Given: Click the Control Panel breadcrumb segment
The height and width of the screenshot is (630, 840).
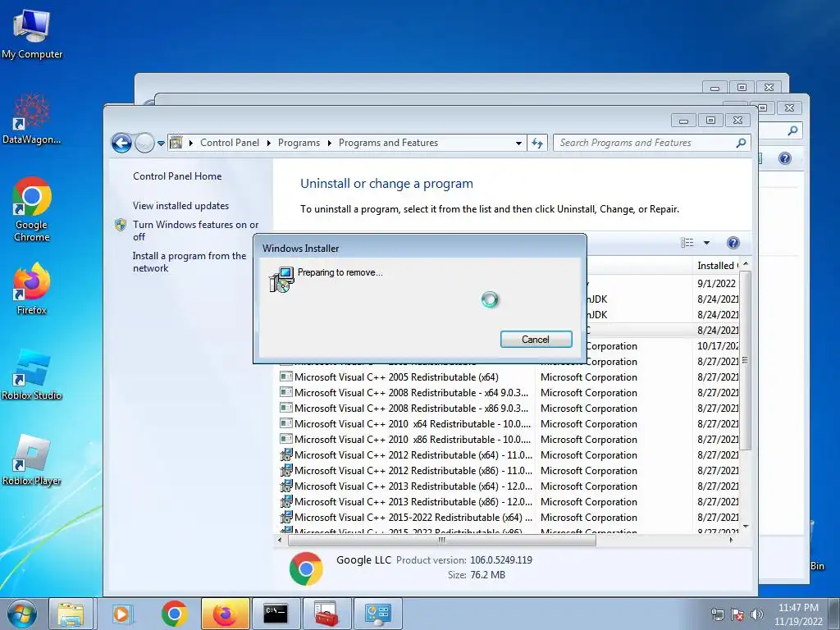Looking at the screenshot, I should tap(230, 143).
